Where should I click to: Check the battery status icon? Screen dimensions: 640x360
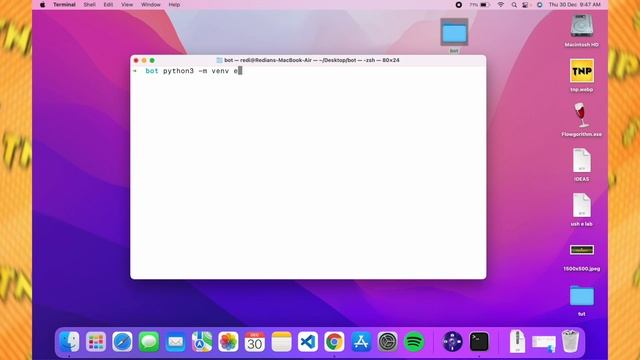click(484, 5)
